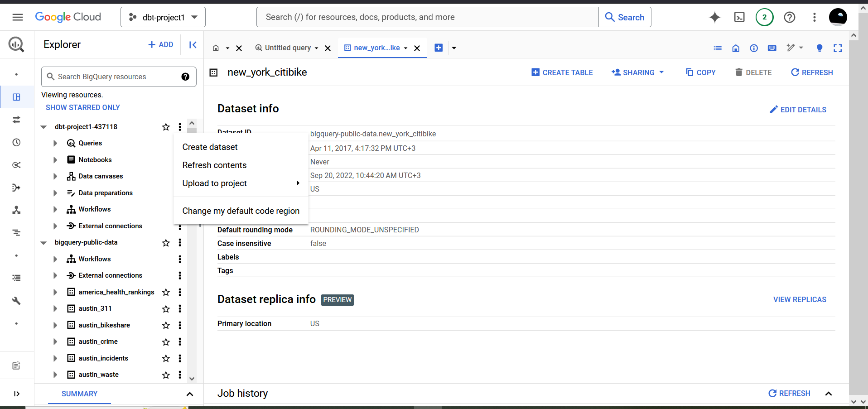Open the keyboard shortcuts icon

coord(772,48)
